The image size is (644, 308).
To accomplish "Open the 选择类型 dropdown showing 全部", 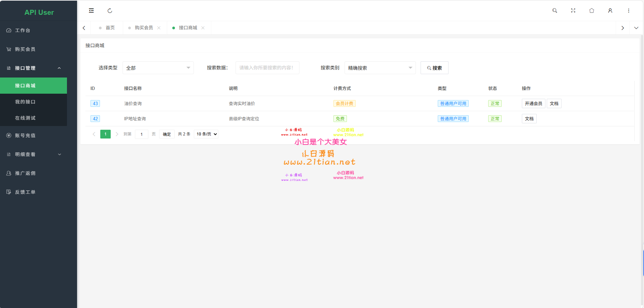I will [x=158, y=68].
